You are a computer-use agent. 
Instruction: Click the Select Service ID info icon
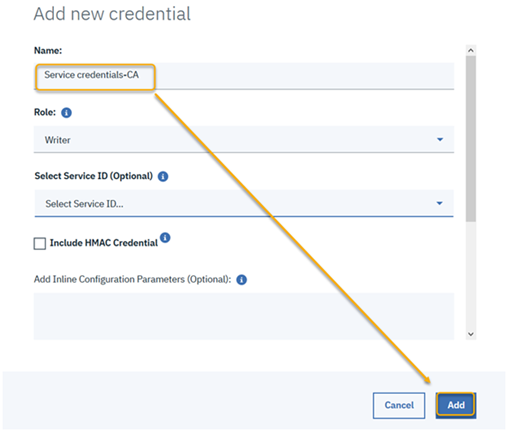pyautogui.click(x=163, y=176)
